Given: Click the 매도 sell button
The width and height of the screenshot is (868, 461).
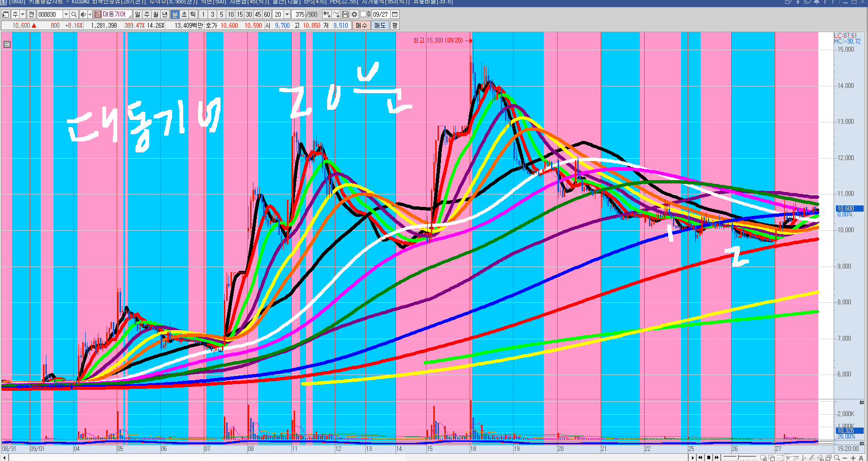Looking at the screenshot, I should click(x=380, y=25).
